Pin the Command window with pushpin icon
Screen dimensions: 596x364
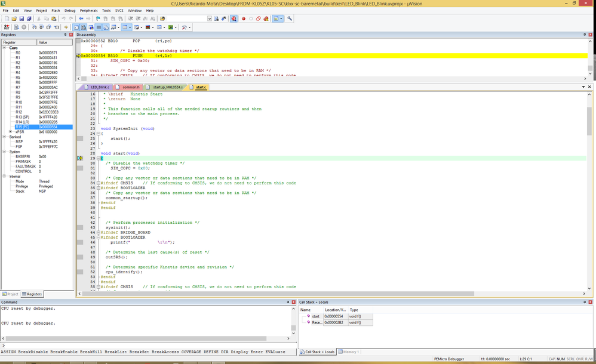[x=288, y=302]
